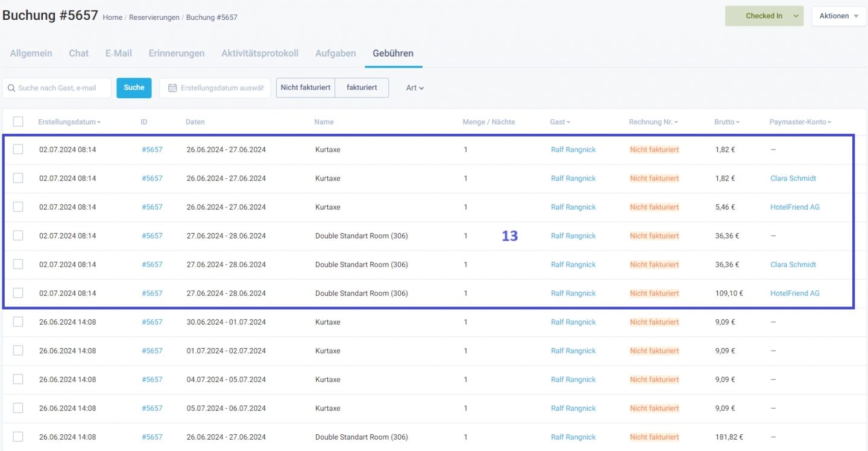Click Nicht fakturiert status in 5,46 € row

tap(655, 207)
